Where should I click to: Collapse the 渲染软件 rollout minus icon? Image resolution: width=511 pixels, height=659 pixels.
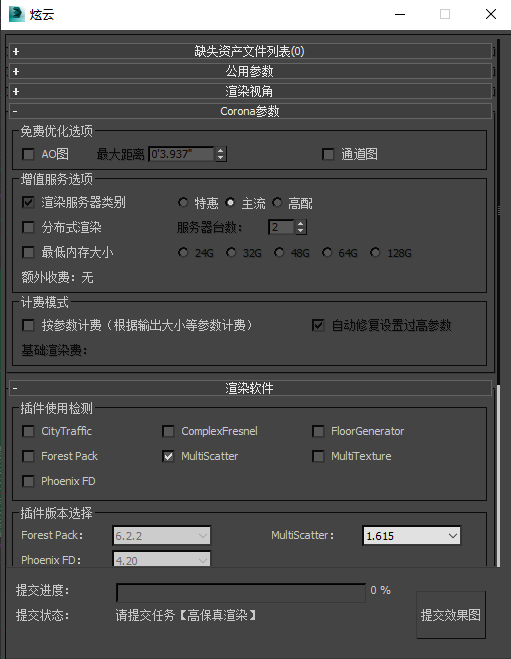point(16,388)
